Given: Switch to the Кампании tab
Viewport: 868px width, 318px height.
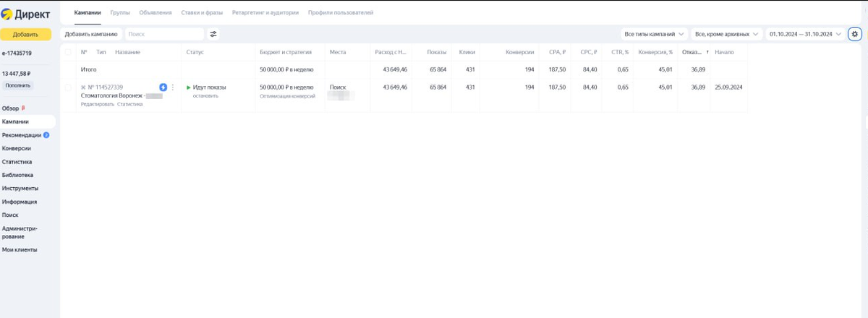Looking at the screenshot, I should [88, 13].
